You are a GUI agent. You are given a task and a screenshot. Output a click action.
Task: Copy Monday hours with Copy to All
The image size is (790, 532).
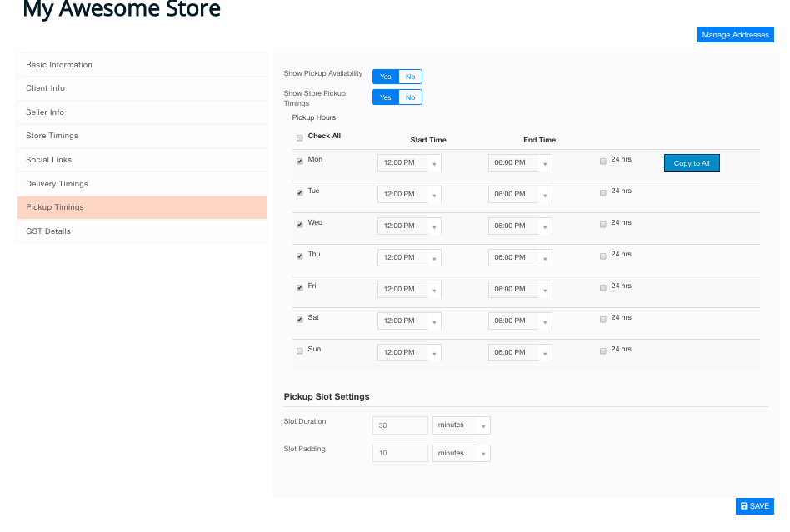coord(692,163)
